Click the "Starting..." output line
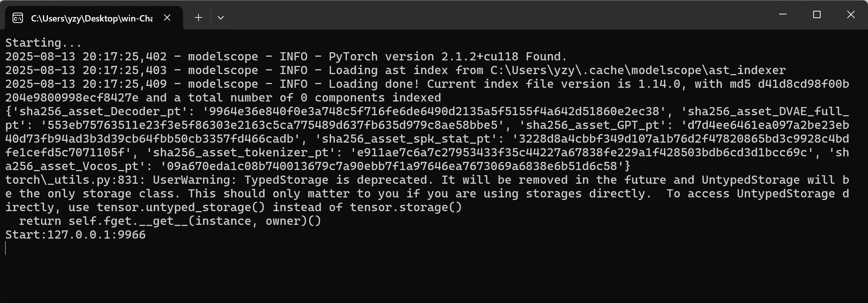868x303 pixels. 43,43
